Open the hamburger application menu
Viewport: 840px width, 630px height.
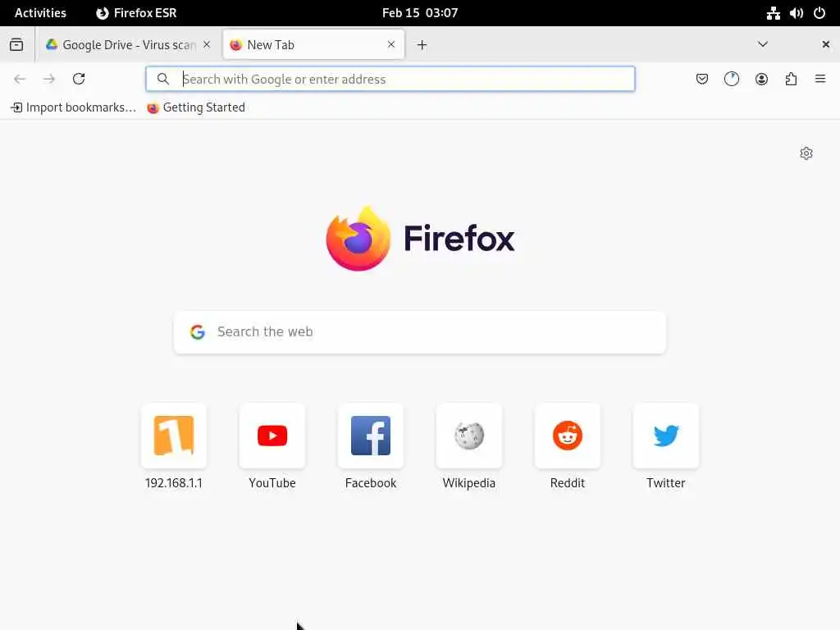(x=820, y=80)
